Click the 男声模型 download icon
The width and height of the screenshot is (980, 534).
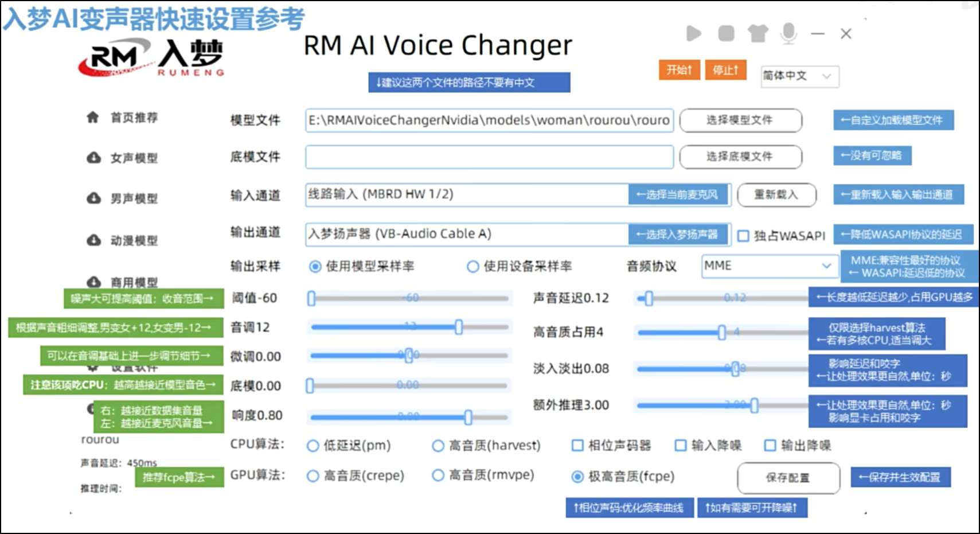pyautogui.click(x=93, y=198)
